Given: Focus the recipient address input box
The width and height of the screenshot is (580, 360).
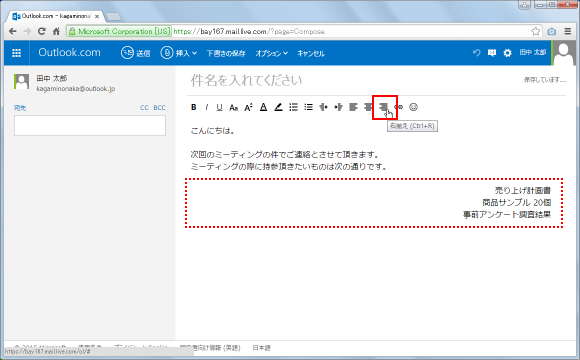Looking at the screenshot, I should click(x=90, y=125).
